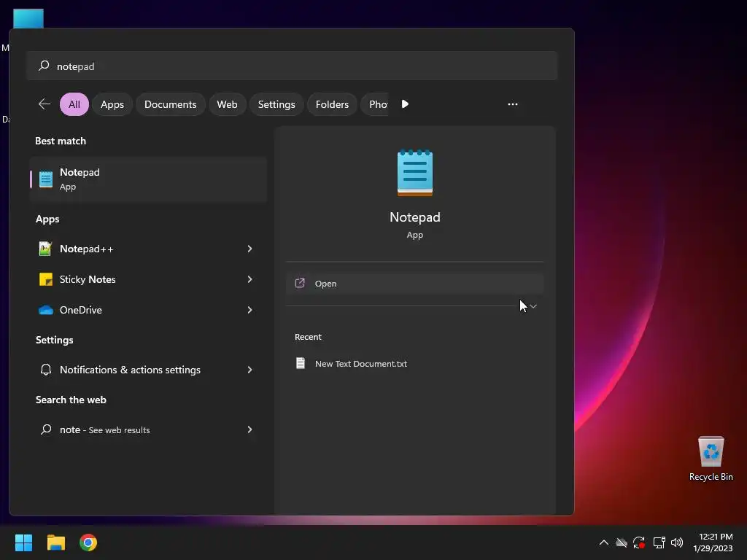
Task: Switch to the Folders filter tab
Action: pos(332,104)
